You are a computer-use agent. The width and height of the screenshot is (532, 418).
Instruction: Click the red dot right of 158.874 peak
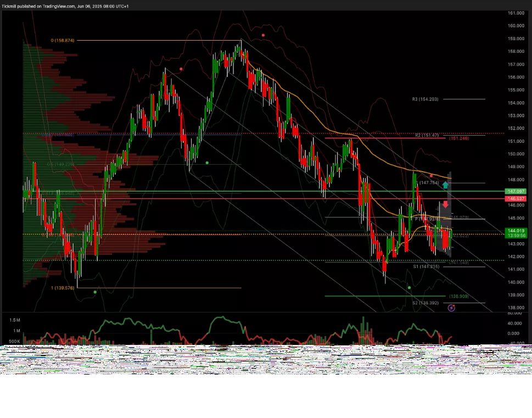tap(263, 35)
